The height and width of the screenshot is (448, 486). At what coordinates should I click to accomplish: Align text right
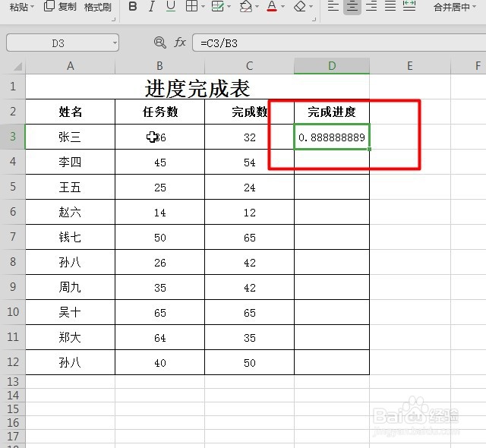371,6
